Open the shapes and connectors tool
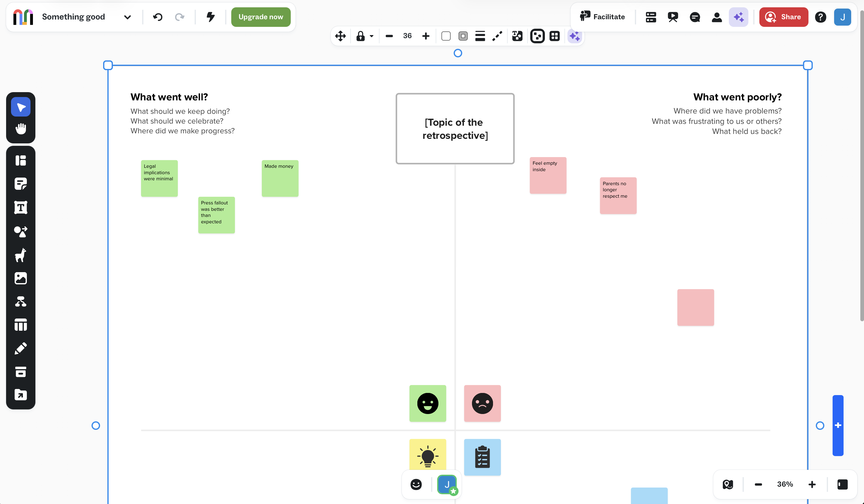864x504 pixels. (20, 232)
